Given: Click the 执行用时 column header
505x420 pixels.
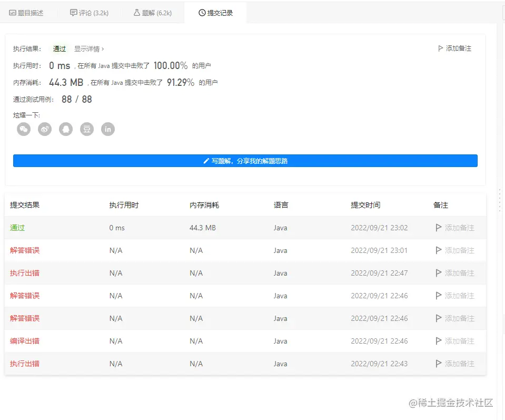Looking at the screenshot, I should [x=124, y=205].
